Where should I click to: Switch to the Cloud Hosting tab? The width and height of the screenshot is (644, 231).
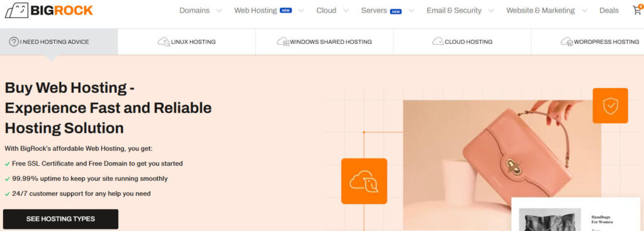click(x=462, y=42)
